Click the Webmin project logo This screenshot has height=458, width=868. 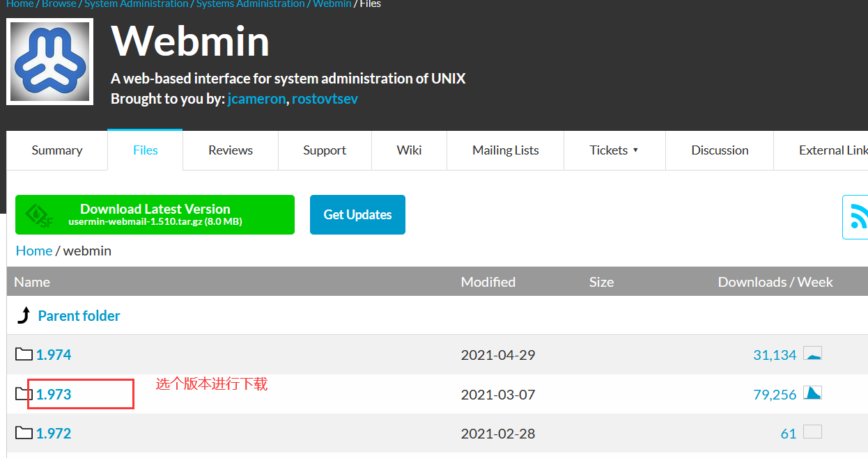49,62
